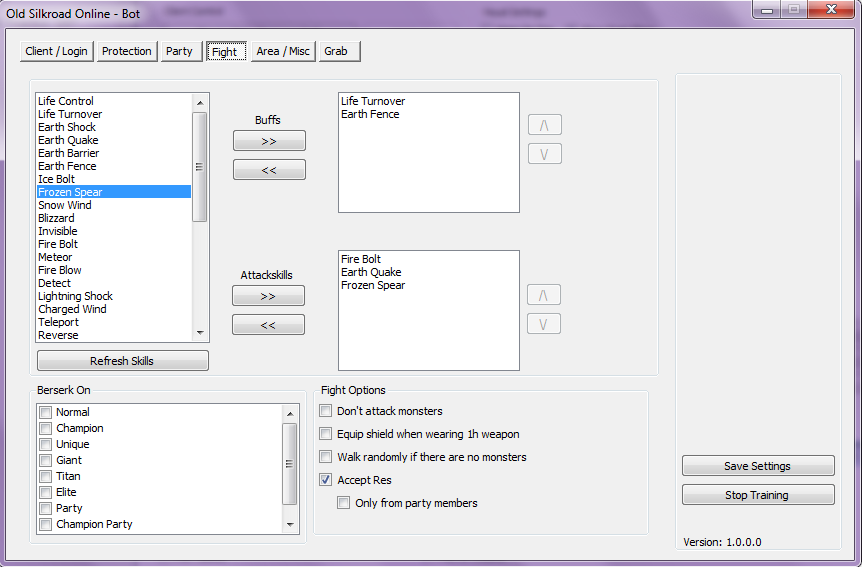862x567 pixels.
Task: Check Only from party members
Action: pyautogui.click(x=344, y=503)
